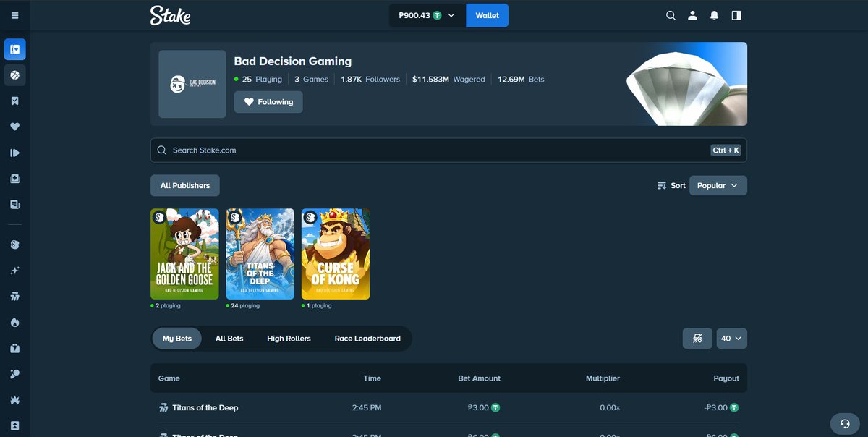Image resolution: width=868 pixels, height=437 pixels.
Task: Click the sidebar crown icon
Action: pyautogui.click(x=14, y=400)
